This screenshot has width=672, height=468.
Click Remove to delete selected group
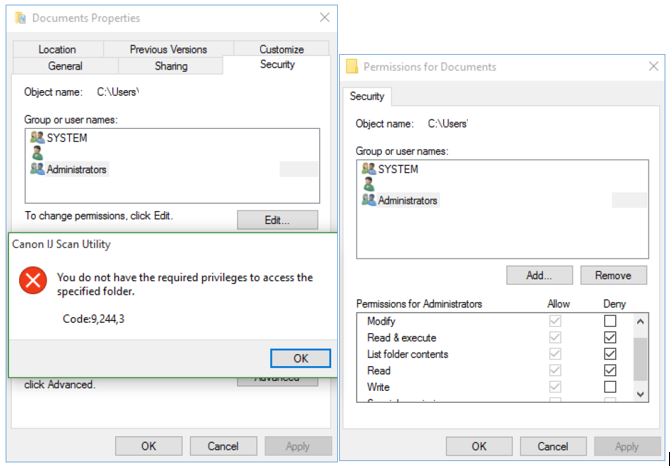pos(613,275)
